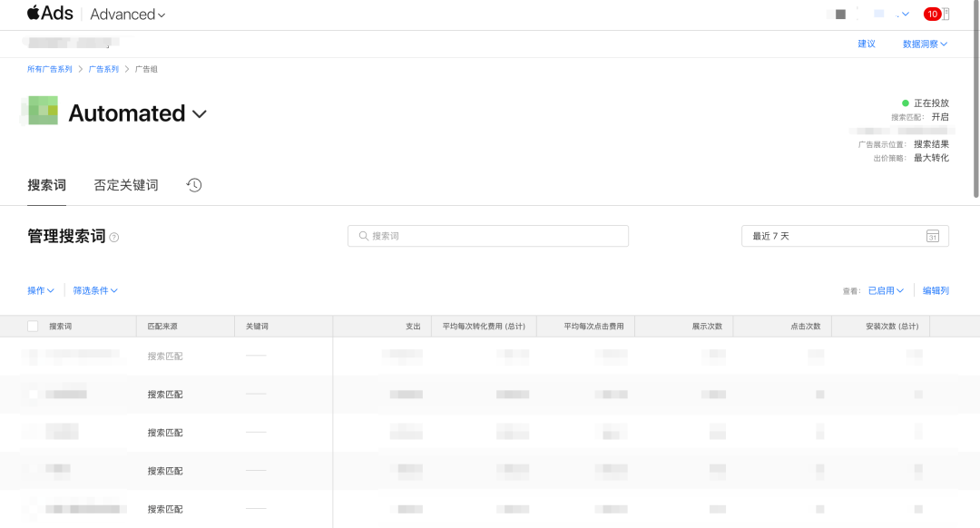The height and width of the screenshot is (528, 980).
Task: Click the 开启 search match value
Action: pyautogui.click(x=940, y=117)
